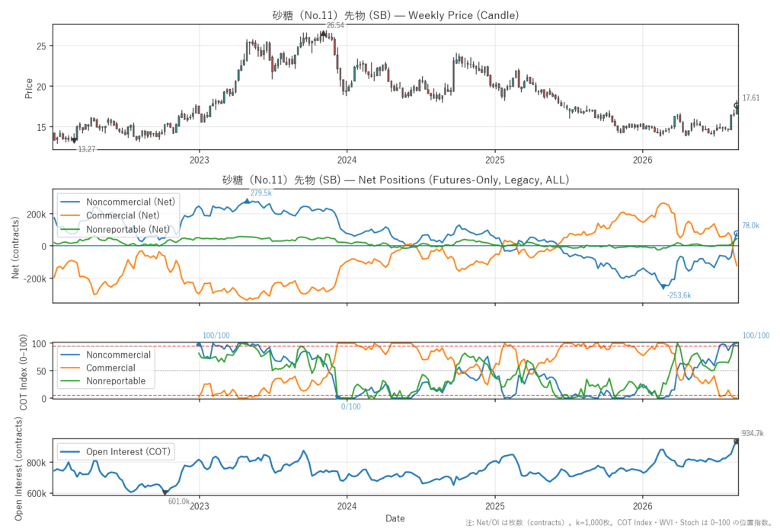The image size is (780, 532).
Task: Click the 'Commercial (Net)' legend label
Action: pos(123,215)
